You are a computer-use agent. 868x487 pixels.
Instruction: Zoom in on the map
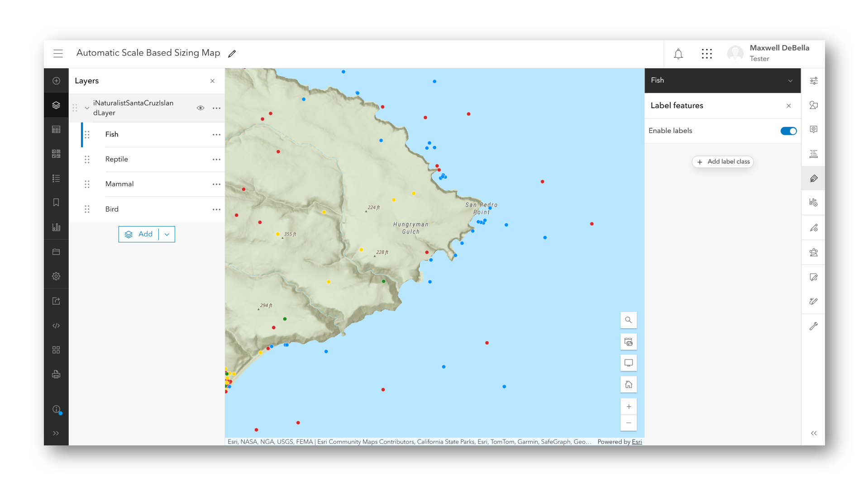point(628,407)
